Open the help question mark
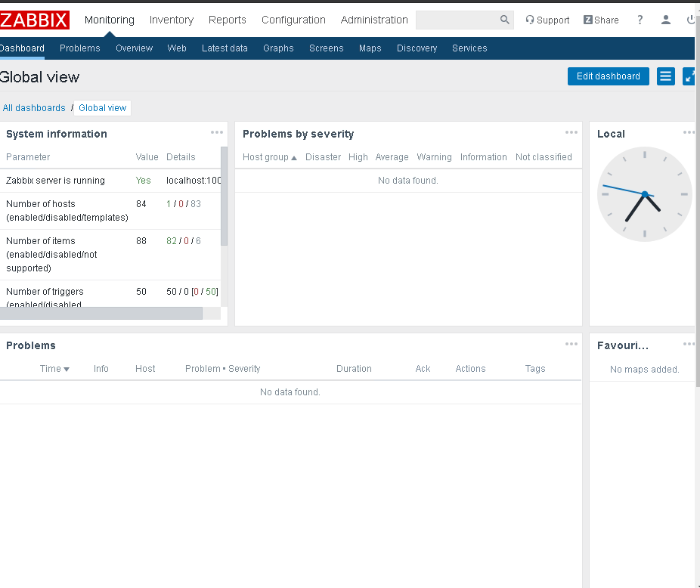Image resolution: width=700 pixels, height=588 pixels. 640,20
